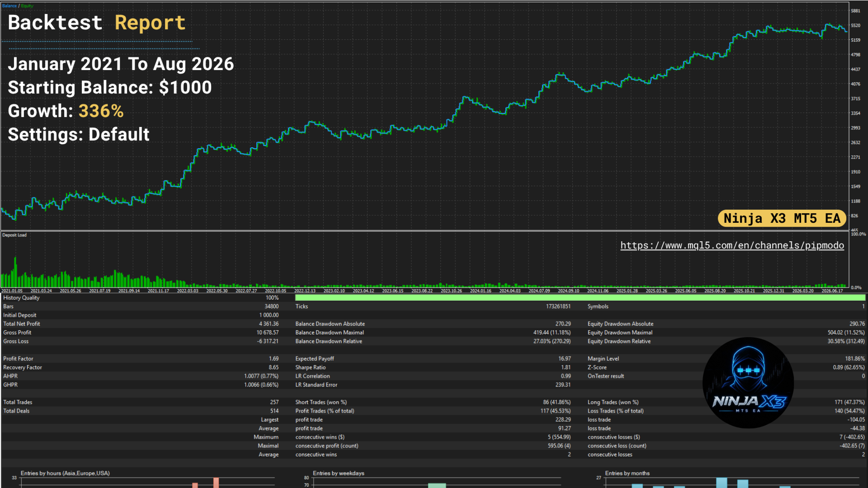This screenshot has height=488, width=868.
Task: Select the 'History Quality' row label
Action: pos(21,298)
